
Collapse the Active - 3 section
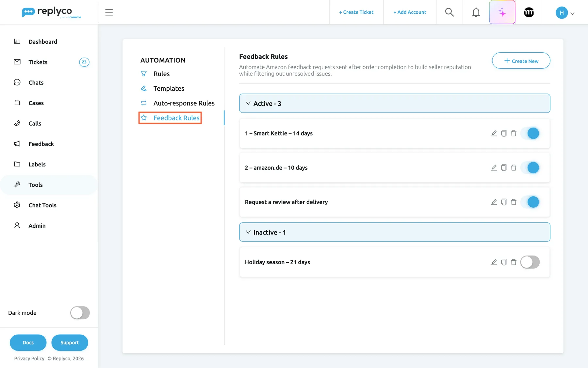pyautogui.click(x=395, y=103)
